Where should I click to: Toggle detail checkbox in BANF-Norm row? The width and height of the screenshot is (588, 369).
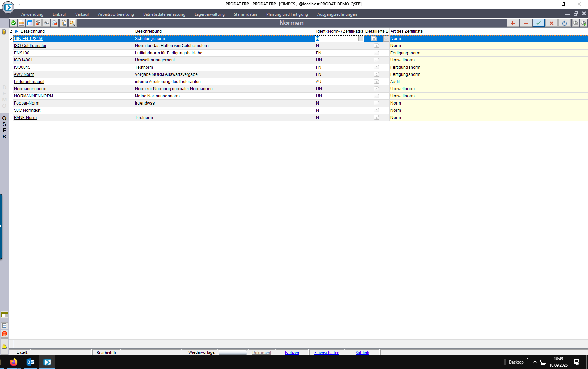click(x=377, y=118)
